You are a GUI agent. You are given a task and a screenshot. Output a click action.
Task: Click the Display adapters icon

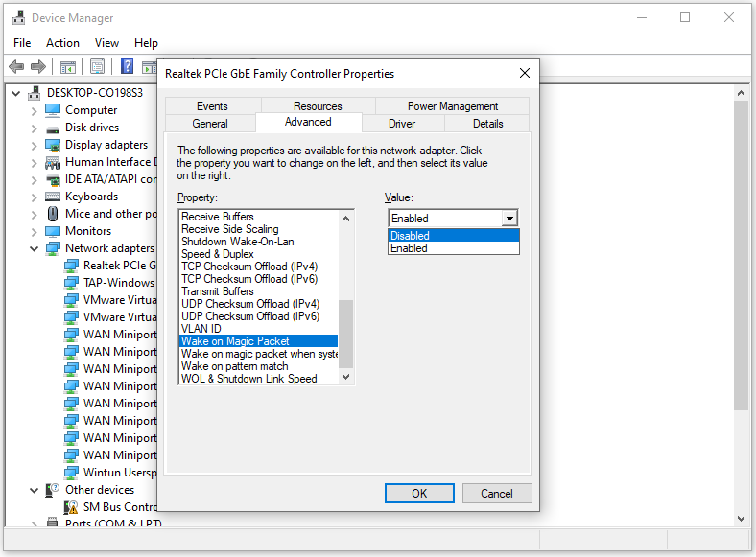(53, 145)
